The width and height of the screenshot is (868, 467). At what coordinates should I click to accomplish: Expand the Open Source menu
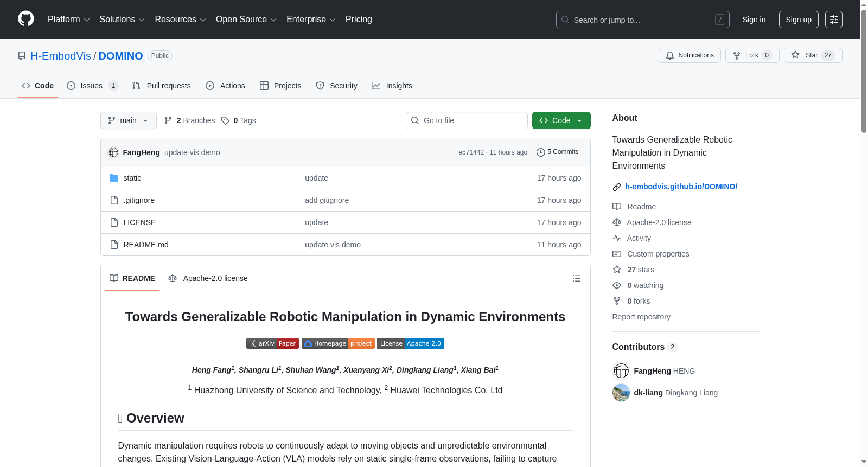tap(246, 20)
